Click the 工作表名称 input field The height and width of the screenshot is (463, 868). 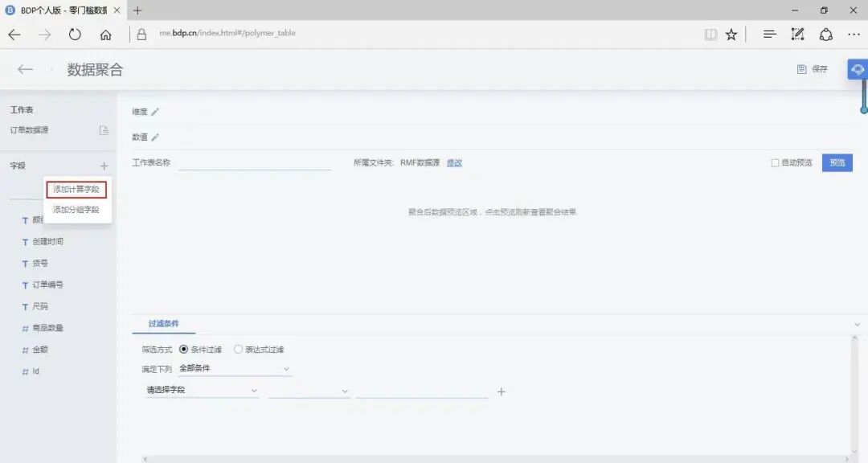[253, 162]
